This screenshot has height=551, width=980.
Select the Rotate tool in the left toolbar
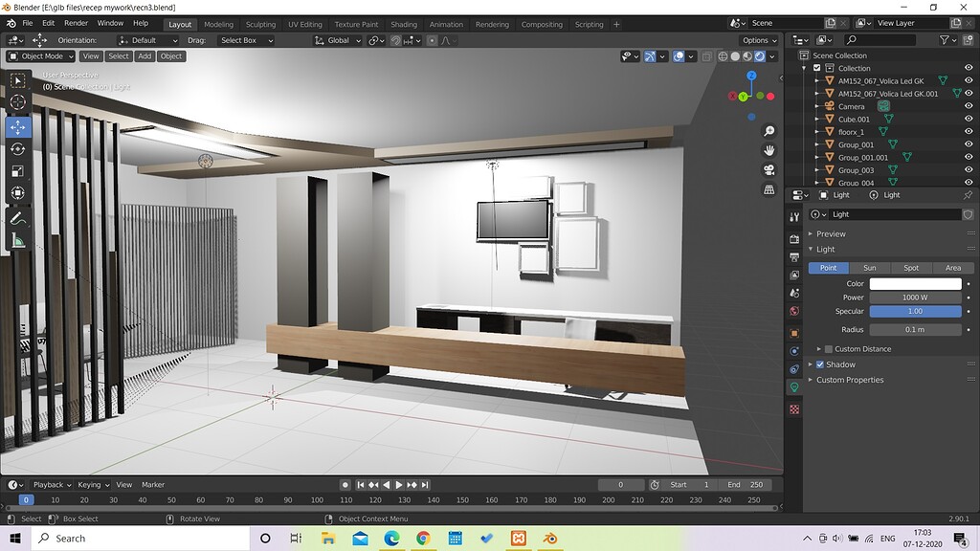coord(17,149)
